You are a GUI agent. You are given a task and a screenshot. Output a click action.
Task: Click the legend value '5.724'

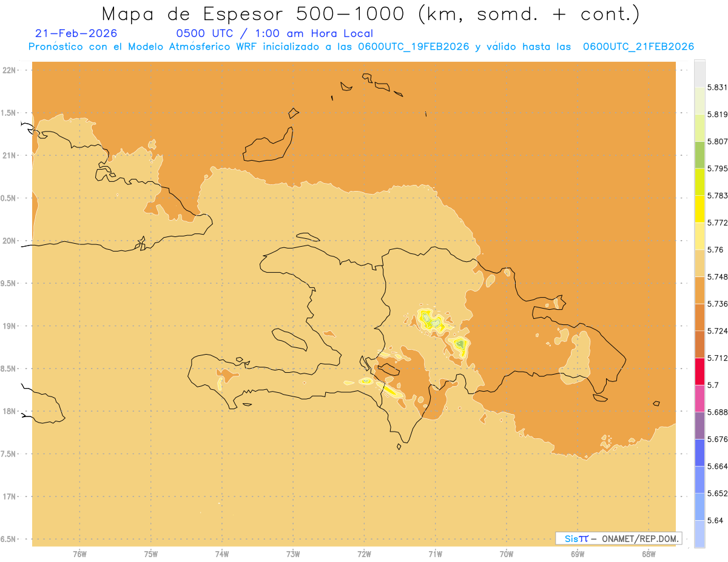717,331
